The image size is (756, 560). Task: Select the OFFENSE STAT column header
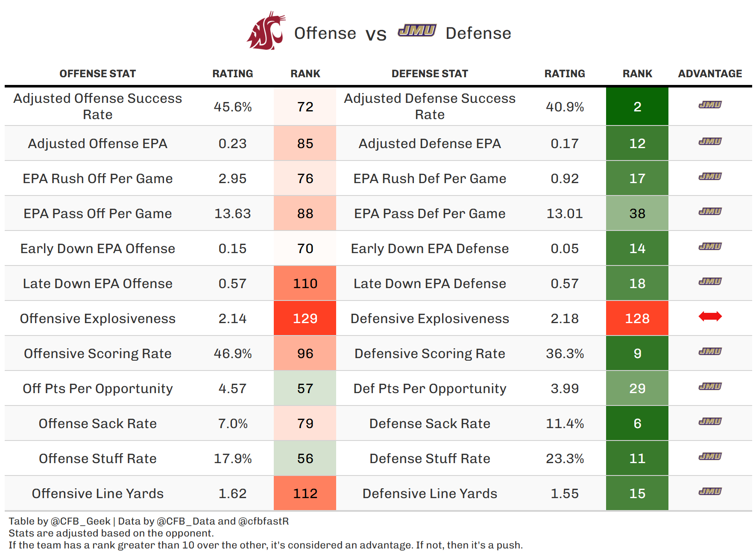pos(97,74)
